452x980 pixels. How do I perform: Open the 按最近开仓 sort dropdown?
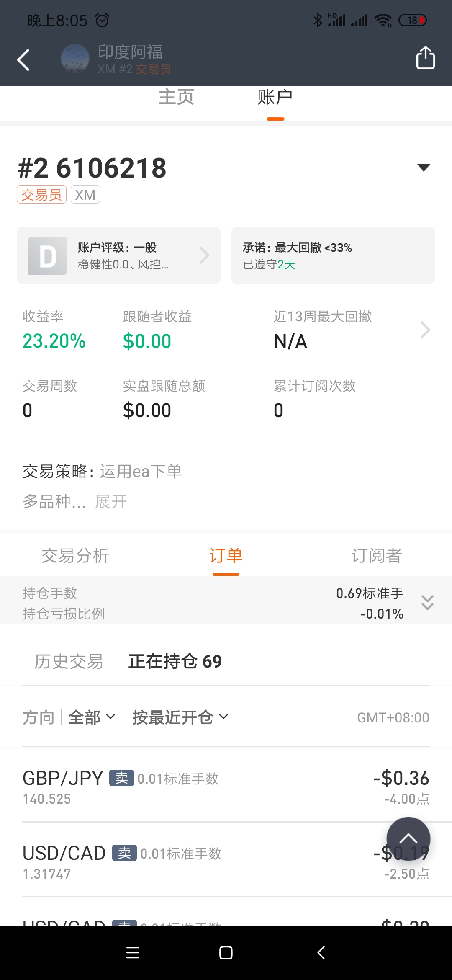point(180,717)
